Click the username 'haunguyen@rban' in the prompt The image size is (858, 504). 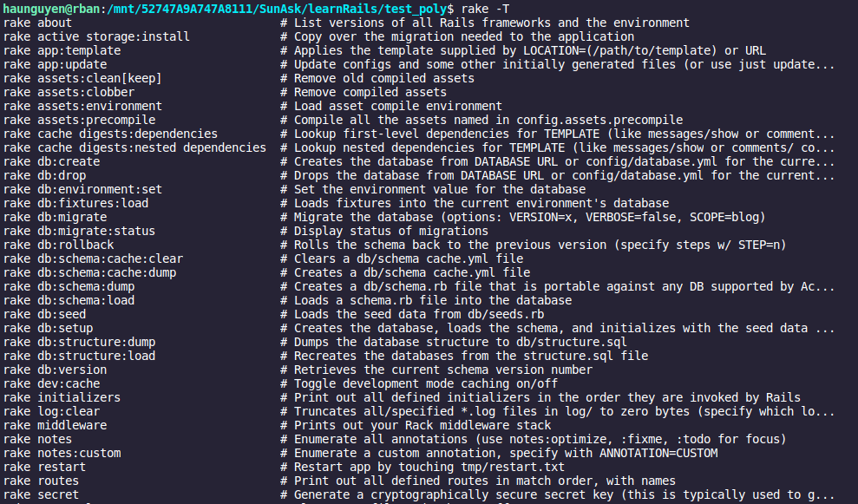point(51,9)
